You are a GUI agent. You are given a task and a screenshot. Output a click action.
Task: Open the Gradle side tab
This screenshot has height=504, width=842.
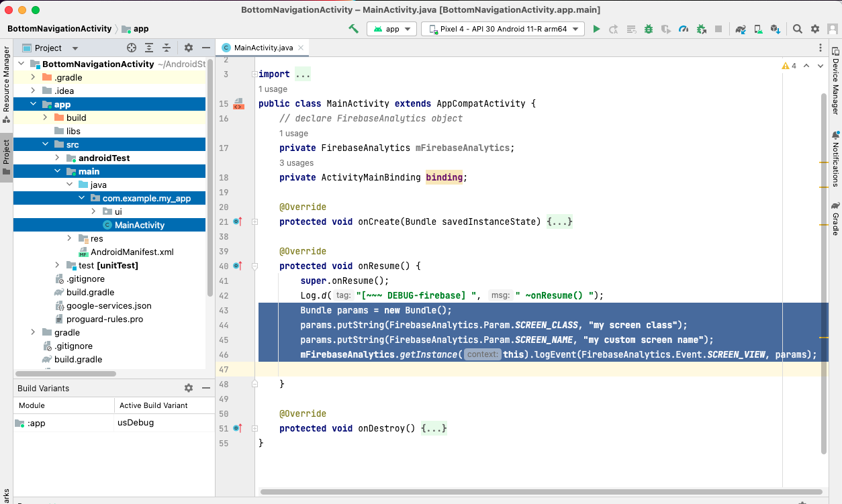[x=835, y=218]
